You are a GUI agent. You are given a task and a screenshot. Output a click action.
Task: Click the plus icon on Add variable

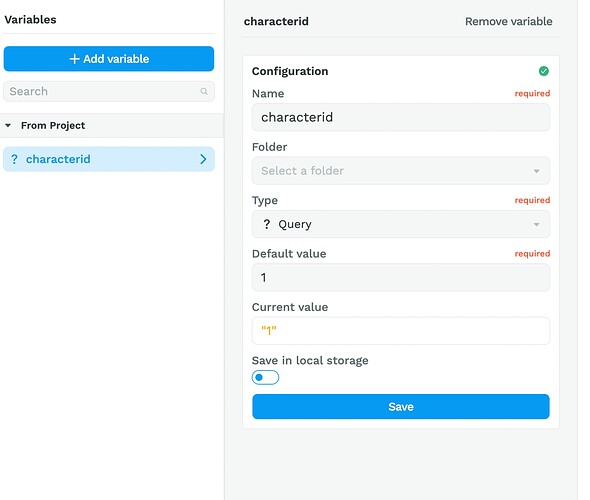(74, 59)
